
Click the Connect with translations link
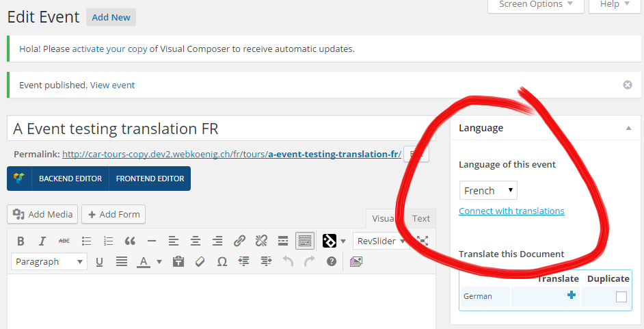pos(511,211)
